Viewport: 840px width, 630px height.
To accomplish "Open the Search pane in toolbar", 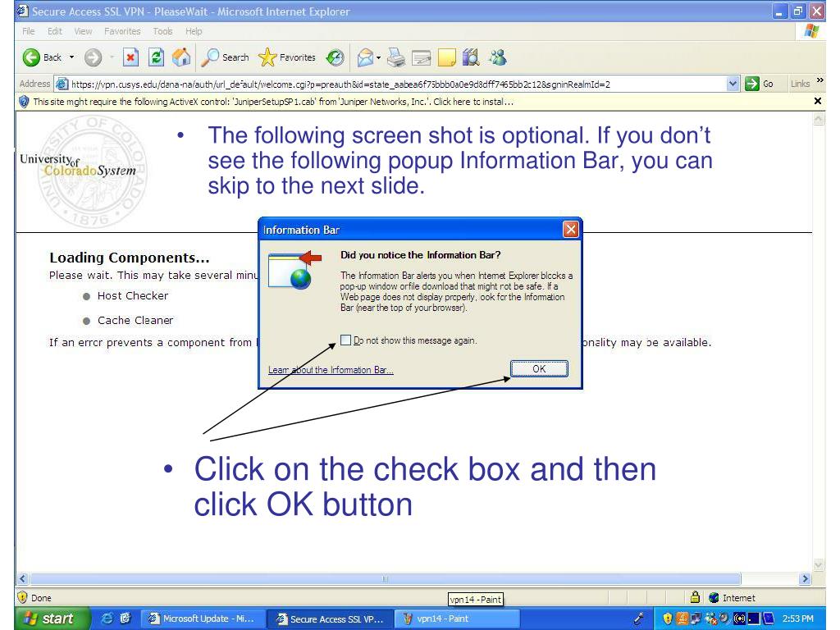I will pos(225,57).
